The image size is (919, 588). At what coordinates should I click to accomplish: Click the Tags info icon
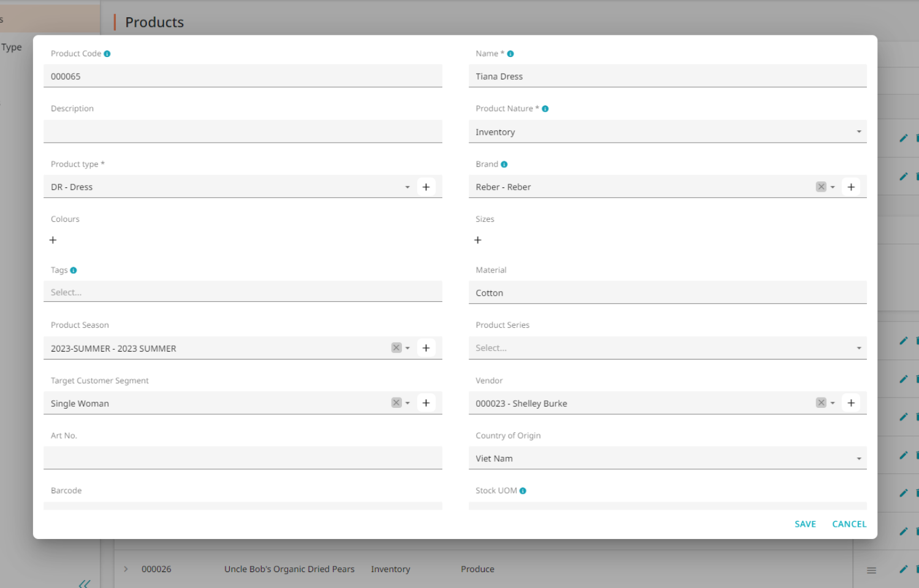pyautogui.click(x=74, y=270)
